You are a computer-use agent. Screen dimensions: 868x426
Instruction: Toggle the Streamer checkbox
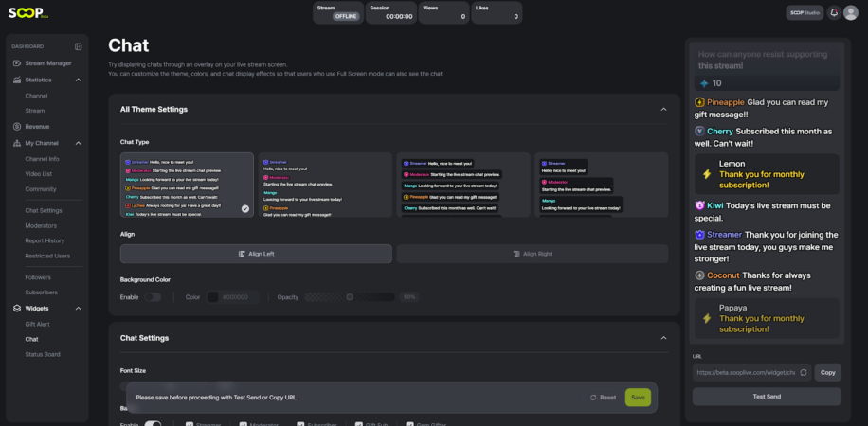pos(190,424)
